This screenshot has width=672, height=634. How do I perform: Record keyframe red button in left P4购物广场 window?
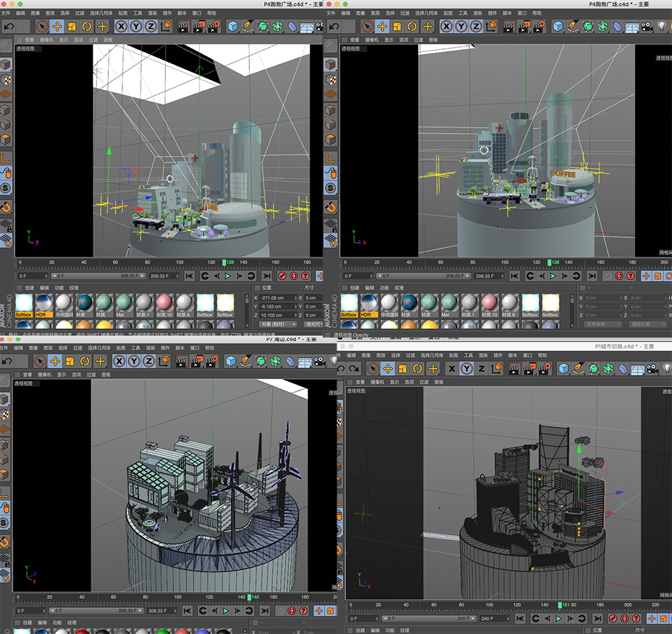282,276
